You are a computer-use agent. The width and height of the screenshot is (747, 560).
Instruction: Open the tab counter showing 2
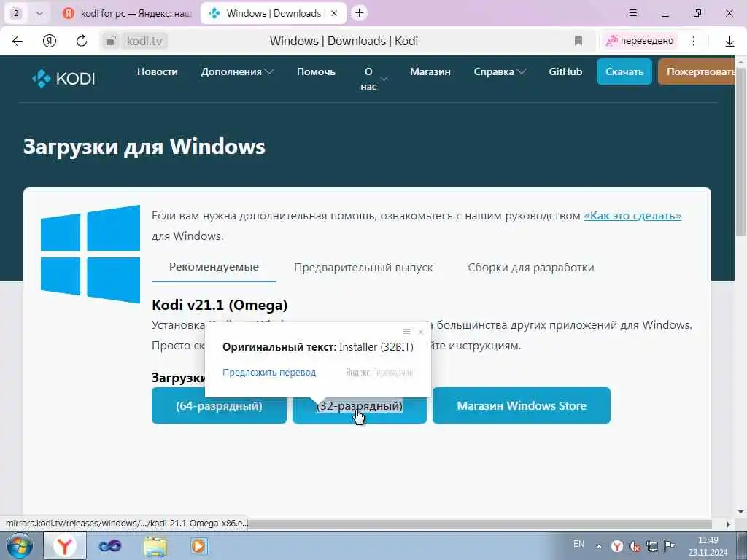coord(16,13)
